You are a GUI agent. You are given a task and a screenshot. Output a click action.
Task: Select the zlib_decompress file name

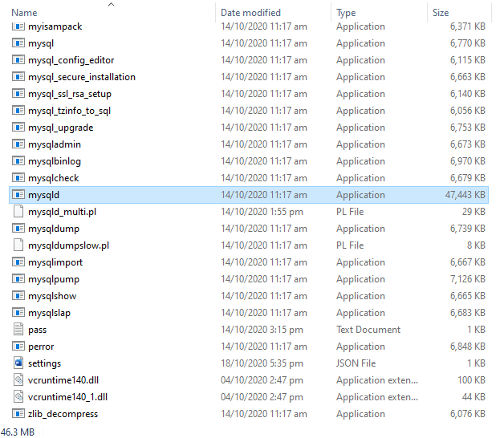point(63,414)
